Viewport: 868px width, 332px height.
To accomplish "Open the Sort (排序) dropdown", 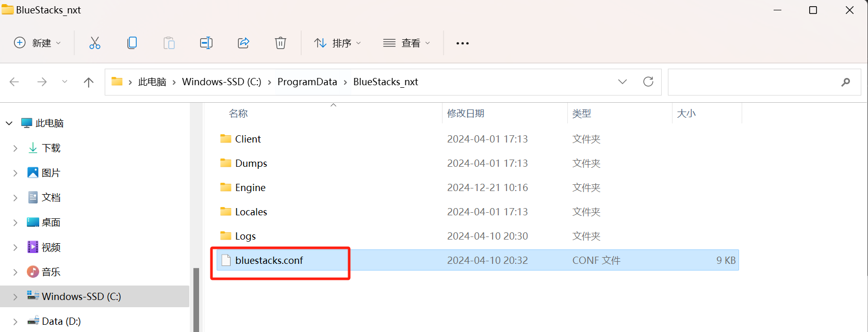I will tap(338, 43).
